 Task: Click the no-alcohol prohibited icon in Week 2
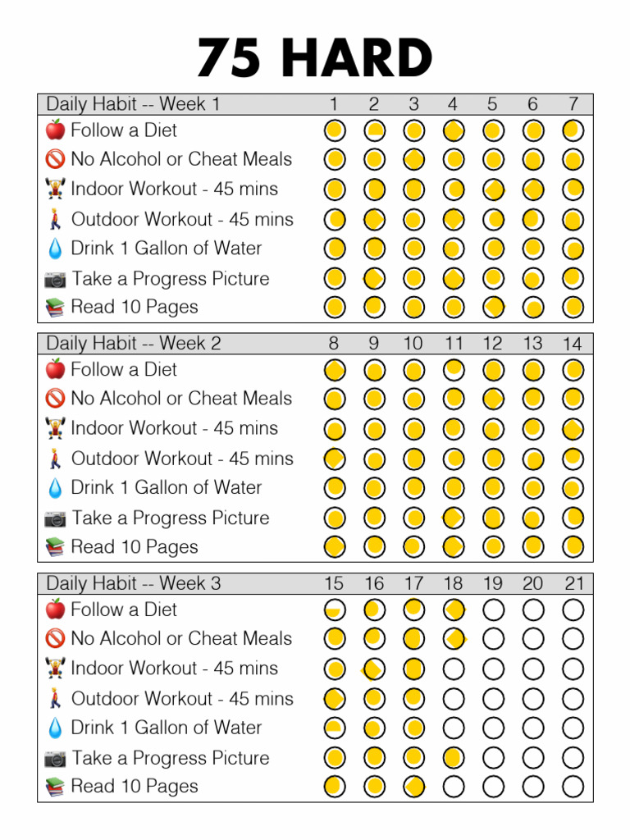(55, 399)
